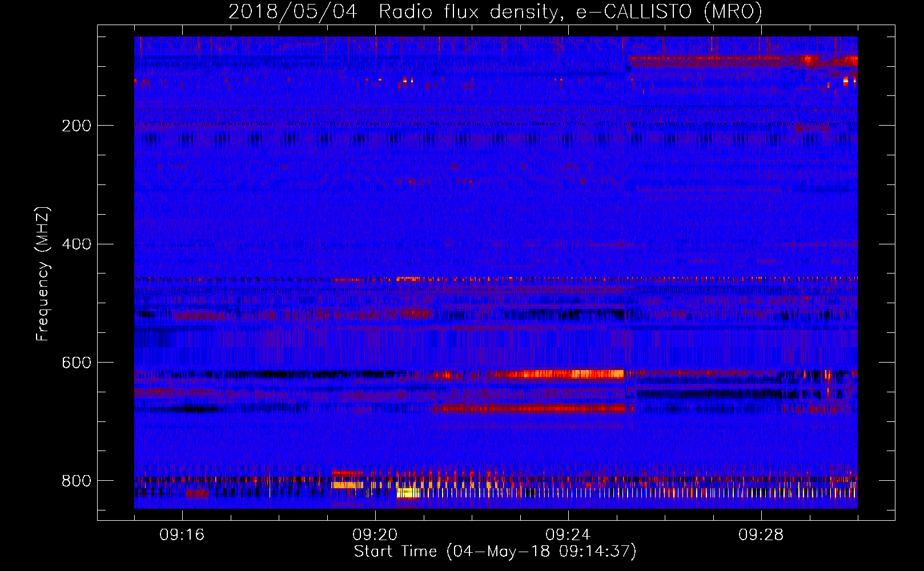Click the 'Frequency (MHZ)' axis label
Image resolution: width=924 pixels, height=571 pixels.
pyautogui.click(x=42, y=274)
